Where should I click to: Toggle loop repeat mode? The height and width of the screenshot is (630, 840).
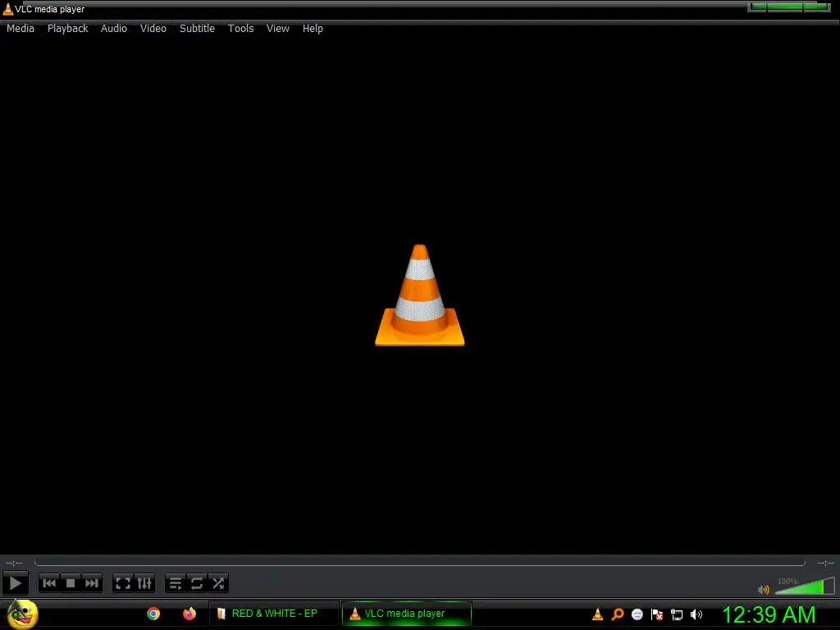pyautogui.click(x=197, y=583)
